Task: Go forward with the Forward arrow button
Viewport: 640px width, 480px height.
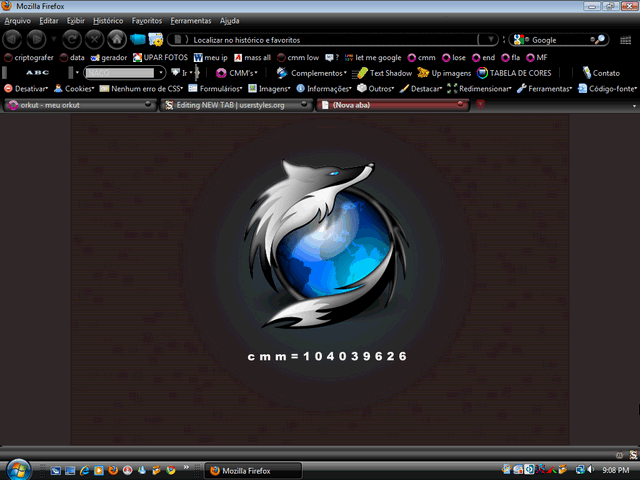Action: 36,40
